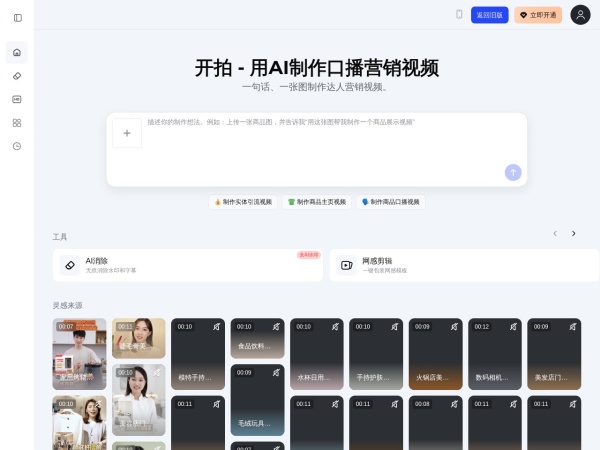Click the 返回旧版 button
This screenshot has height=450, width=600.
tap(489, 15)
